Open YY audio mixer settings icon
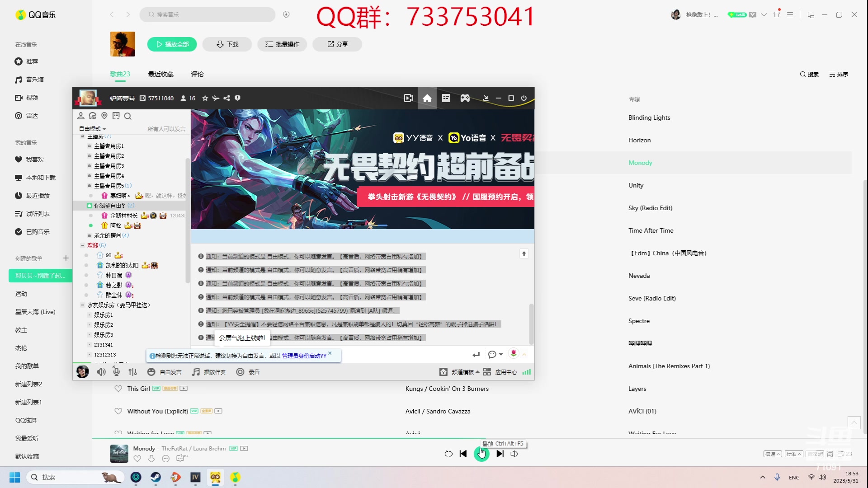Viewport: 868px width, 488px height. click(132, 372)
